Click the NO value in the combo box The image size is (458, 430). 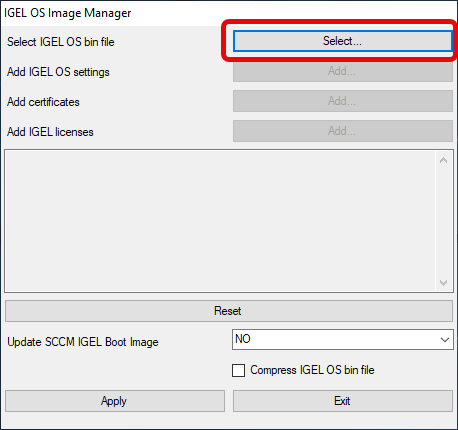pyautogui.click(x=243, y=339)
